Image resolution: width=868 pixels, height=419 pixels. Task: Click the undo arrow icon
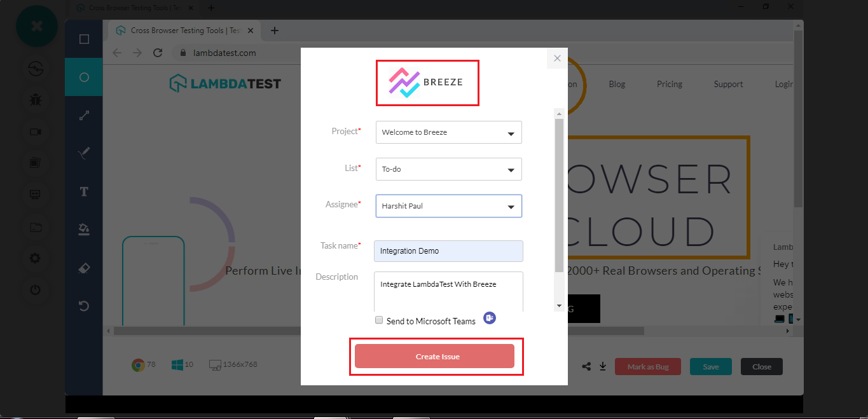84,306
